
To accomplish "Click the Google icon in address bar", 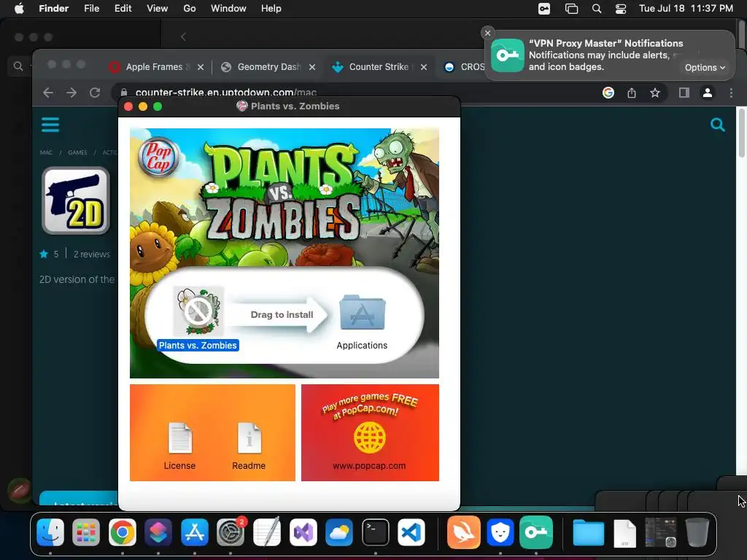I will coord(608,93).
